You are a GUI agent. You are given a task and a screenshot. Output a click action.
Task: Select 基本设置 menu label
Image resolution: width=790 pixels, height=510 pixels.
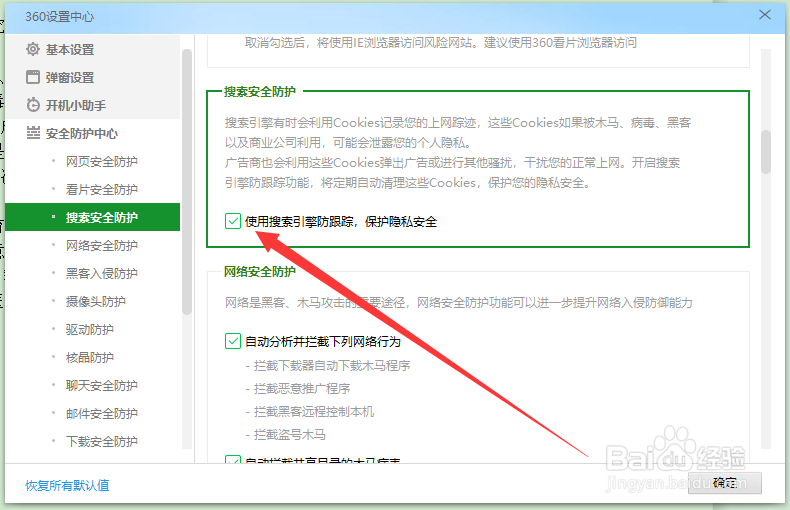tap(70, 49)
